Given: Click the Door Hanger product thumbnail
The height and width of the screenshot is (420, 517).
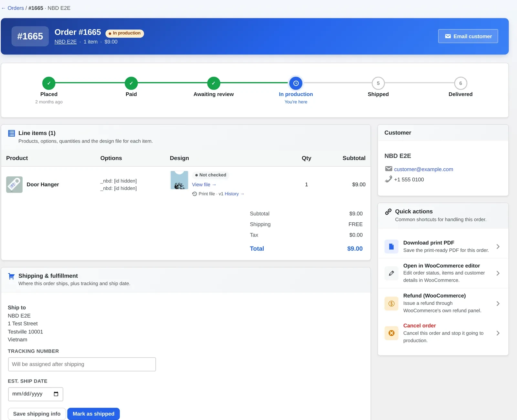Looking at the screenshot, I should (x=14, y=184).
